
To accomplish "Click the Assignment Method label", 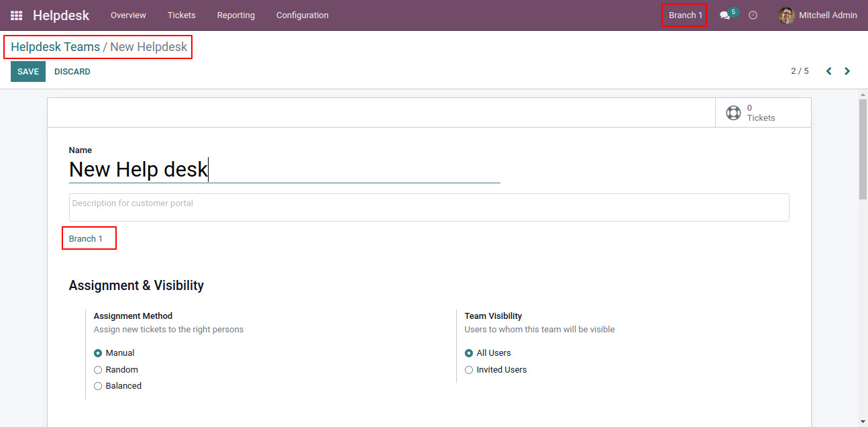I will [133, 316].
